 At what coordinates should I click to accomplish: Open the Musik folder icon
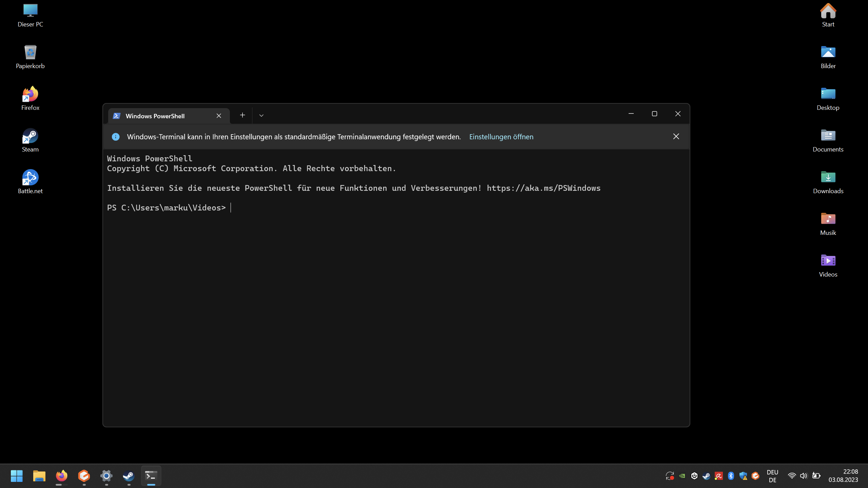[x=828, y=223]
